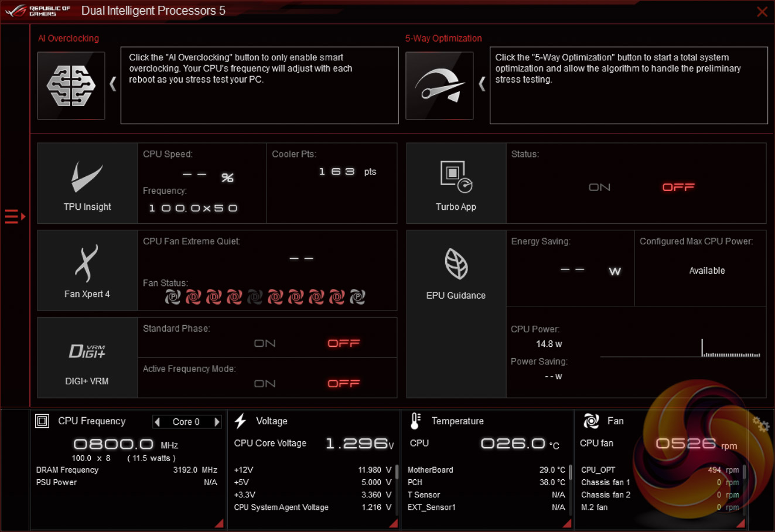
Task: Open the Turbo App panel
Action: (456, 183)
